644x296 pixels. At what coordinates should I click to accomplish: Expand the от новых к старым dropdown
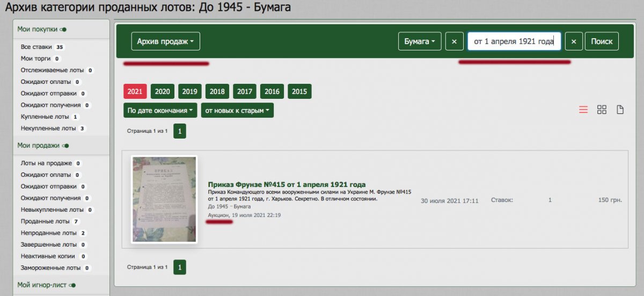pyautogui.click(x=237, y=111)
